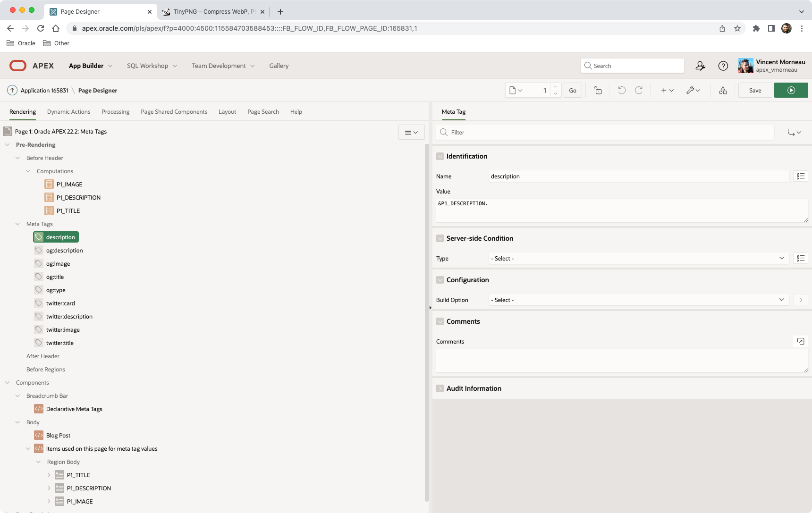Switch to the Page Shared Components tab
The width and height of the screenshot is (812, 513).
[x=174, y=112]
